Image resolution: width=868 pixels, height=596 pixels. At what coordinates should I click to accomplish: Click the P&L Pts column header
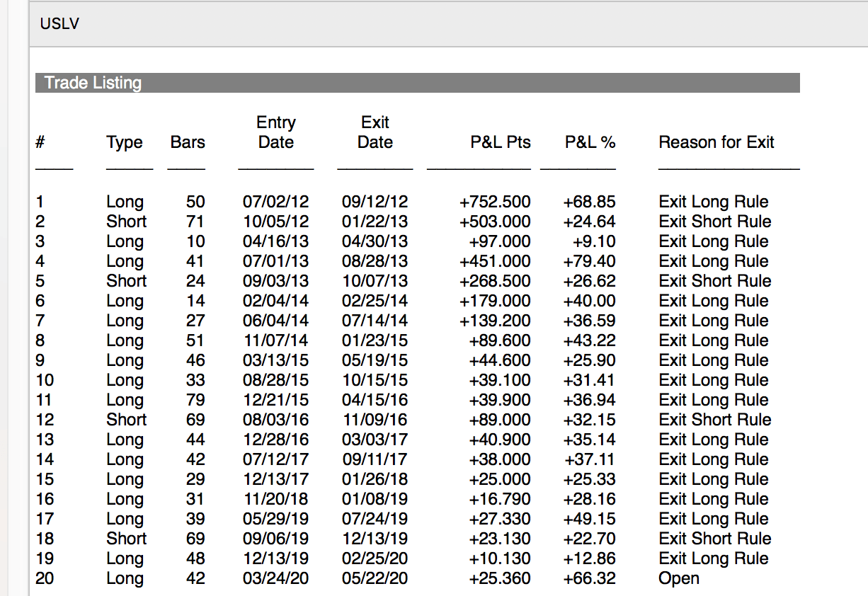(x=501, y=142)
